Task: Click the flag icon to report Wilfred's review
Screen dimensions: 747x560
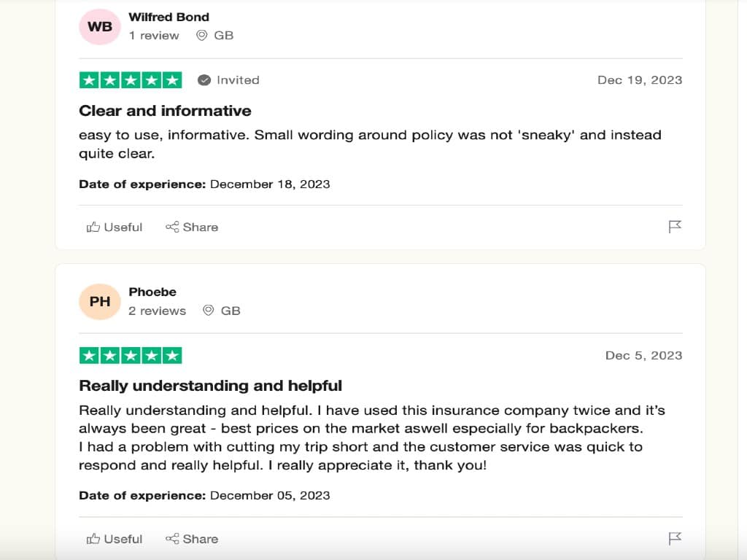Action: click(x=675, y=226)
